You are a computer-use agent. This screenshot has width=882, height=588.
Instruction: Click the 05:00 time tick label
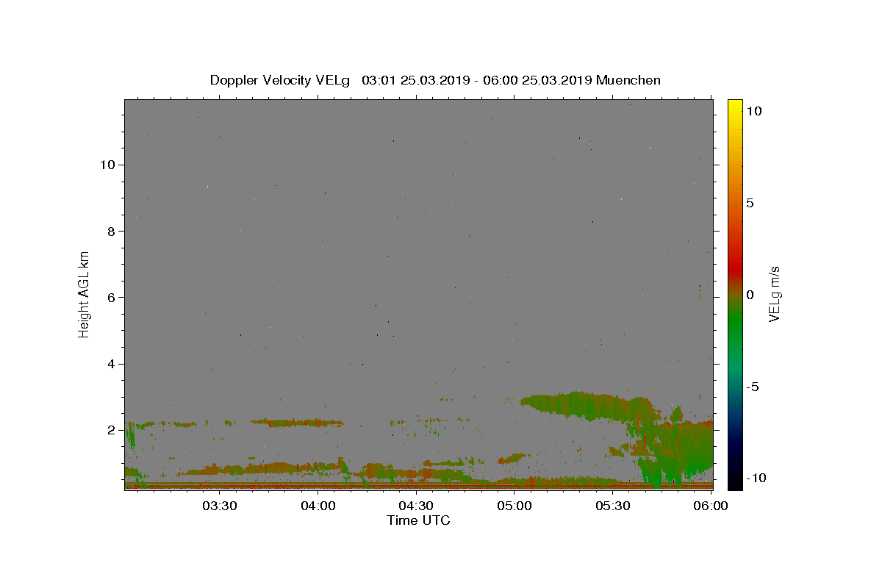(514, 506)
